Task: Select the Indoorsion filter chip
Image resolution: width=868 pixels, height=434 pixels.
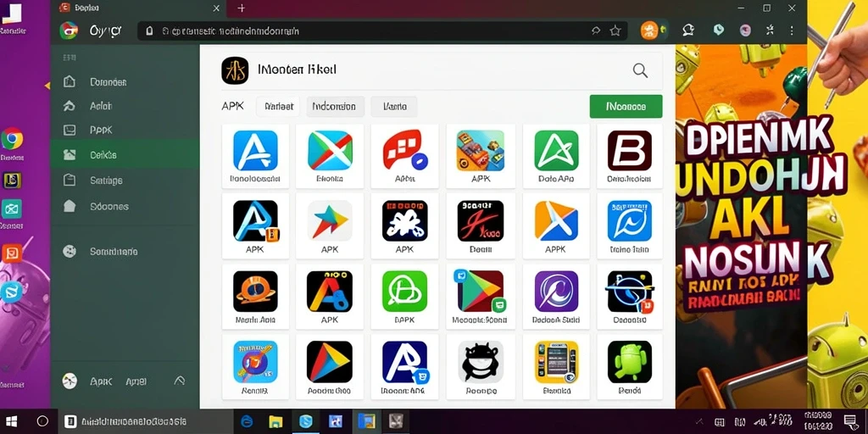Action: (x=335, y=106)
